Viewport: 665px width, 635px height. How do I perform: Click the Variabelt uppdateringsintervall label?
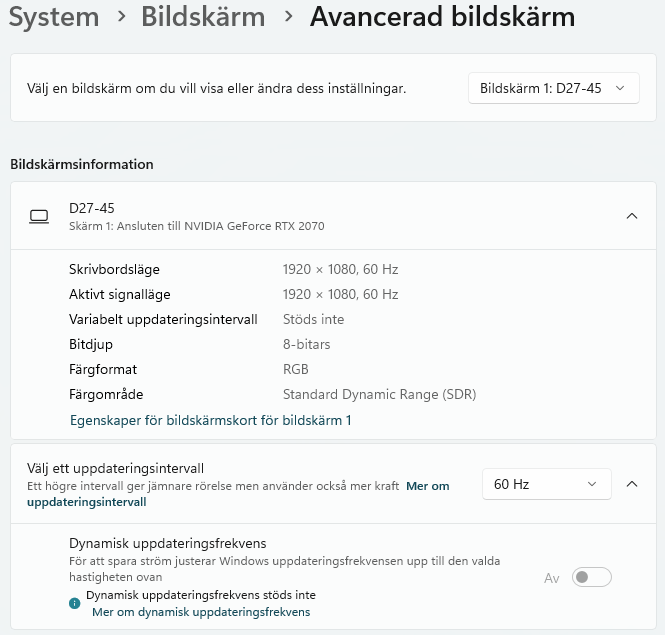pyautogui.click(x=163, y=319)
